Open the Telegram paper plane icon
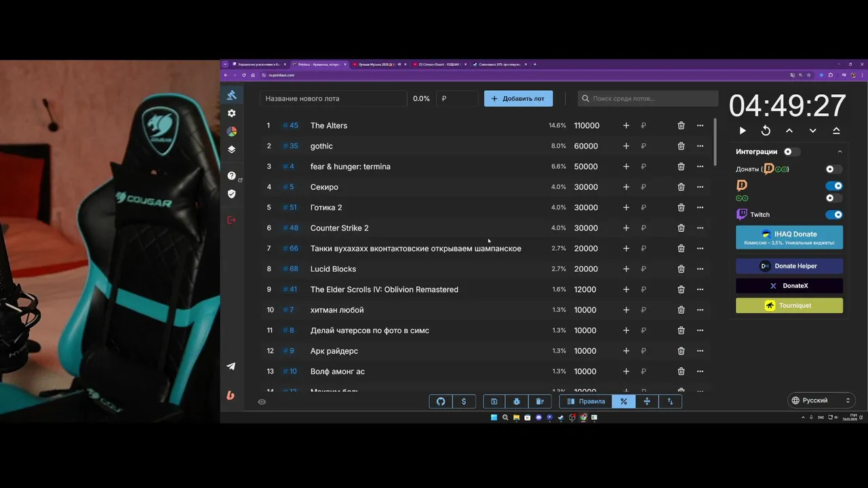Screen dimensions: 868x488 (231, 366)
